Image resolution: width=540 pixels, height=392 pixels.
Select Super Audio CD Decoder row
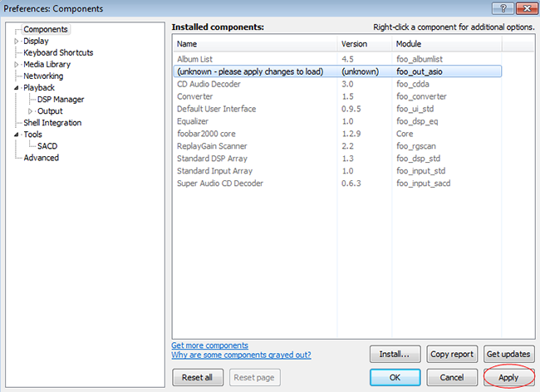pyautogui.click(x=337, y=183)
